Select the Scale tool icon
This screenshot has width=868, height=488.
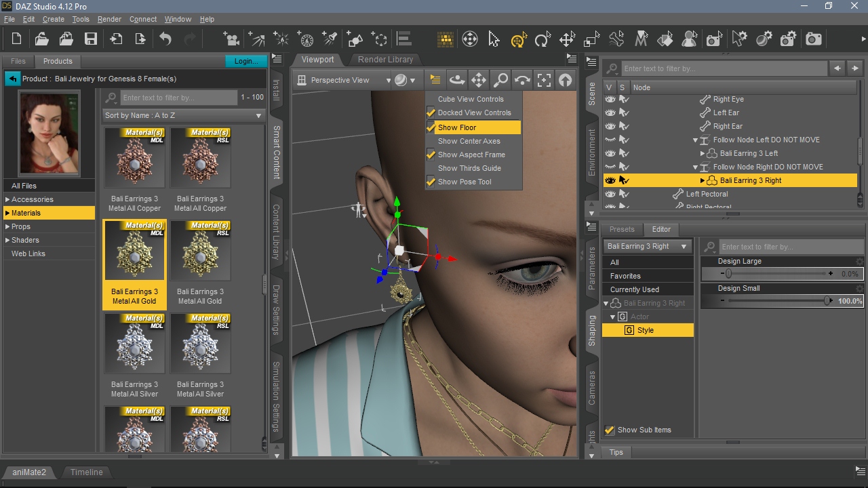[x=591, y=39]
